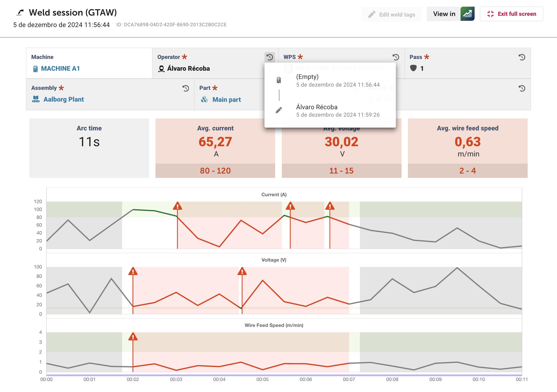Click the Wire Feed Speed (m/min) chart title
This screenshot has height=392, width=557.
click(x=274, y=325)
